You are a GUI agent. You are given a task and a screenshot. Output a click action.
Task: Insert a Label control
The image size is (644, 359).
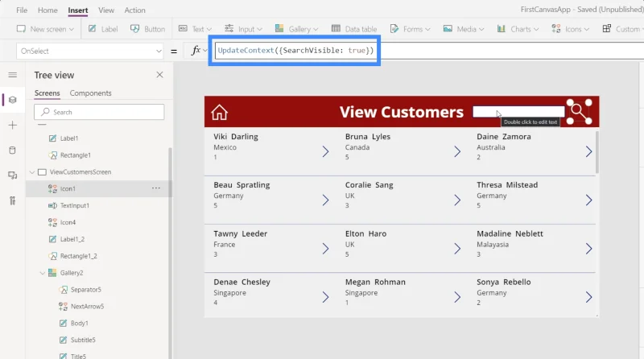(103, 29)
